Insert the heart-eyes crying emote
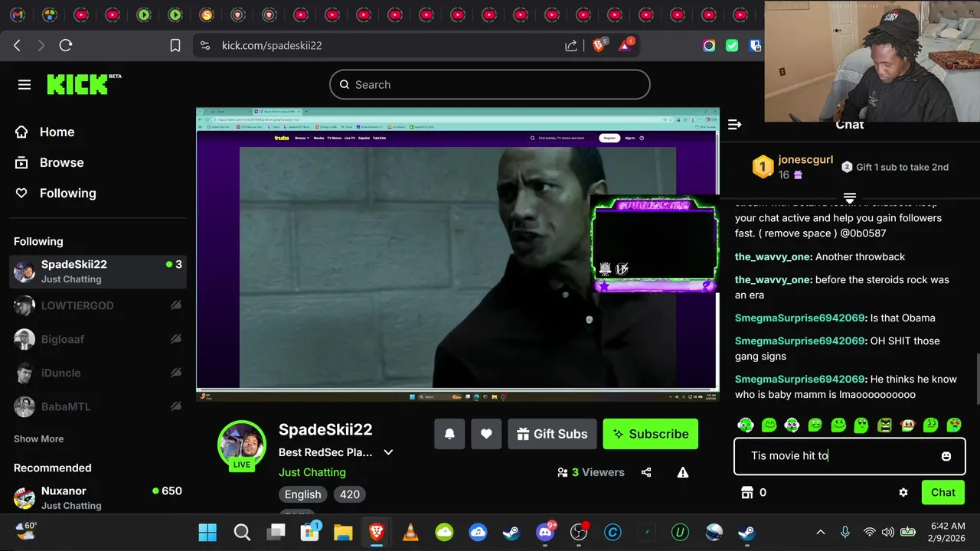Screen dimensions: 980x551 tap(954, 425)
